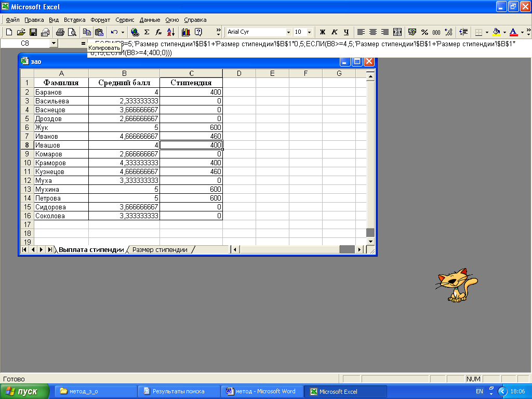Expand the Arial Cyr font dropdown
This screenshot has width=532, height=399.
tap(288, 32)
